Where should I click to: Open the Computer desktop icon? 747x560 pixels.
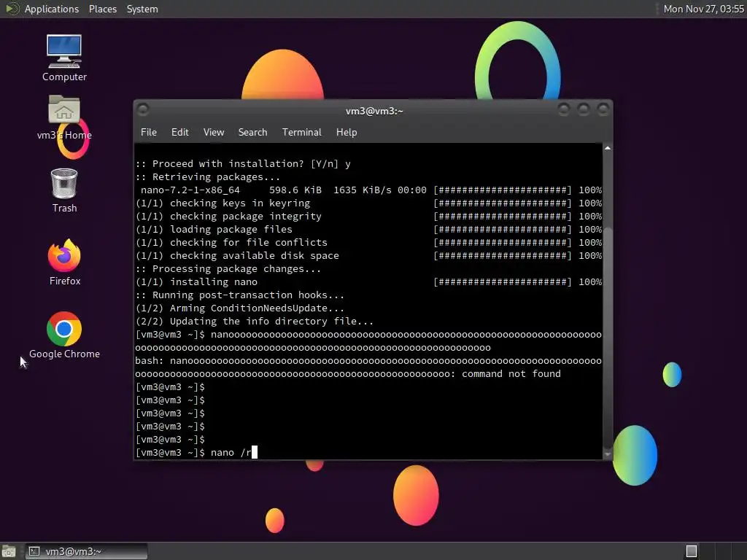64,58
